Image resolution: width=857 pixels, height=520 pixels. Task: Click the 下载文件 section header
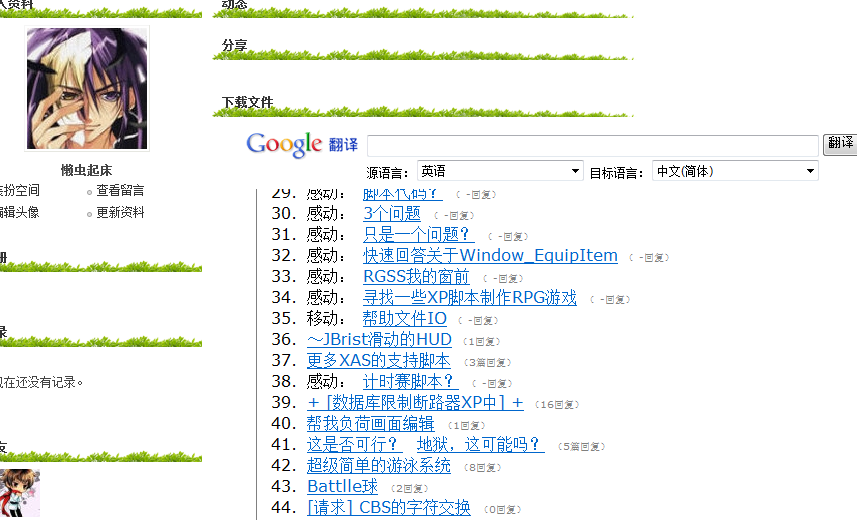(x=247, y=102)
